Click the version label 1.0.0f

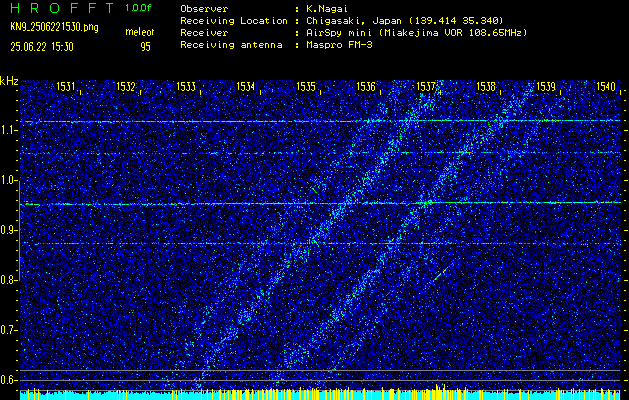(138, 8)
